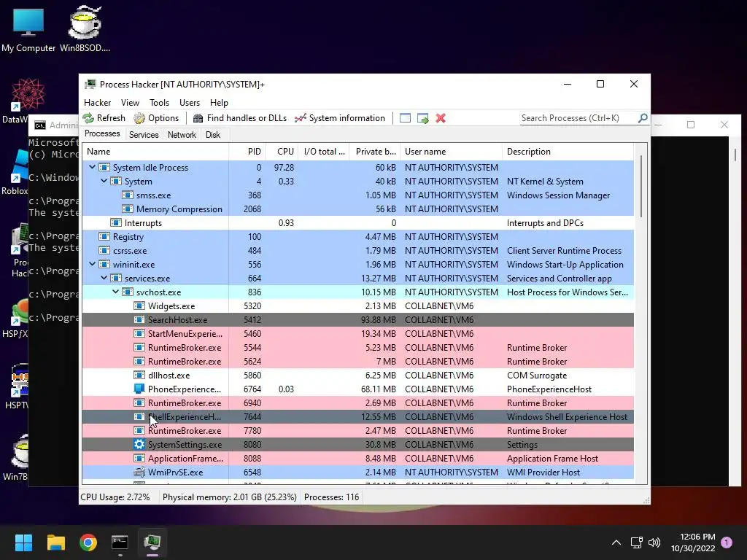Open the Users menu
The height and width of the screenshot is (560, 747).
[x=190, y=102]
